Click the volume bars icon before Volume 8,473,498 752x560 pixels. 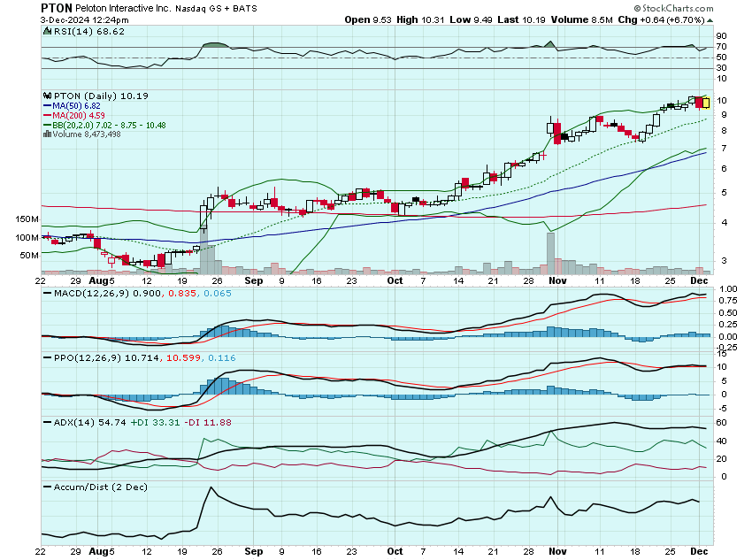(x=47, y=134)
